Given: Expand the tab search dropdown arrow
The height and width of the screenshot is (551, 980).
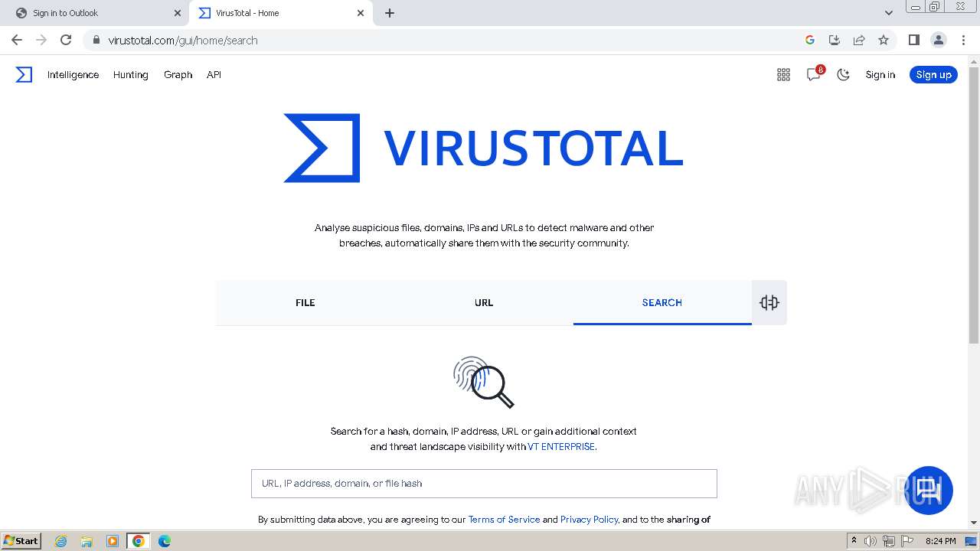Looking at the screenshot, I should pyautogui.click(x=888, y=13).
